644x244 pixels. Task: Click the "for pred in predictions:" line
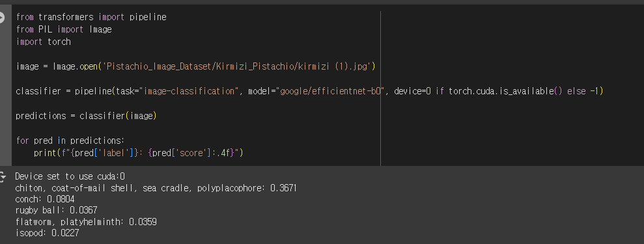pyautogui.click(x=70, y=141)
